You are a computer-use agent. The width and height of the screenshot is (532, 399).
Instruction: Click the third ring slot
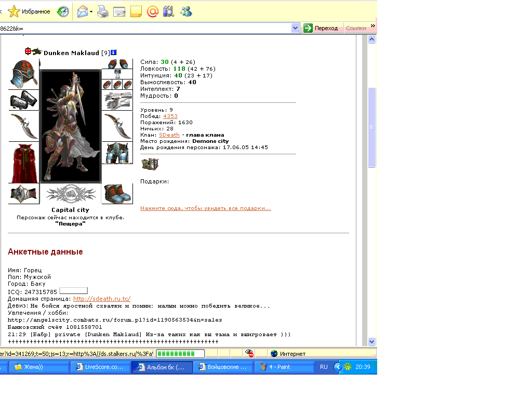pos(128,85)
